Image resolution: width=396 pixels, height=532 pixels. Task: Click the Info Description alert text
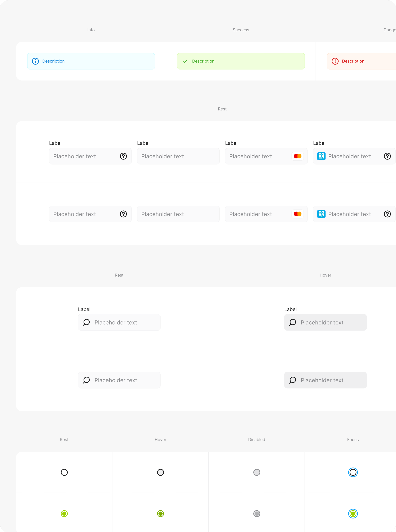[53, 61]
